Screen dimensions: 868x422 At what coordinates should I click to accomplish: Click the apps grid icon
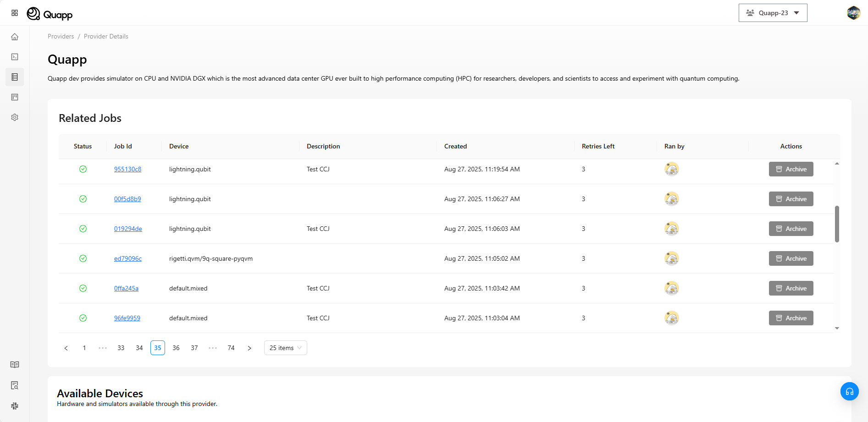[15, 13]
